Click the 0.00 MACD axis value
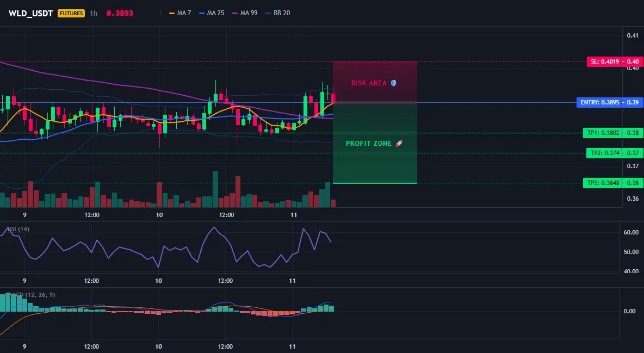This screenshot has width=644, height=353. tap(630, 311)
